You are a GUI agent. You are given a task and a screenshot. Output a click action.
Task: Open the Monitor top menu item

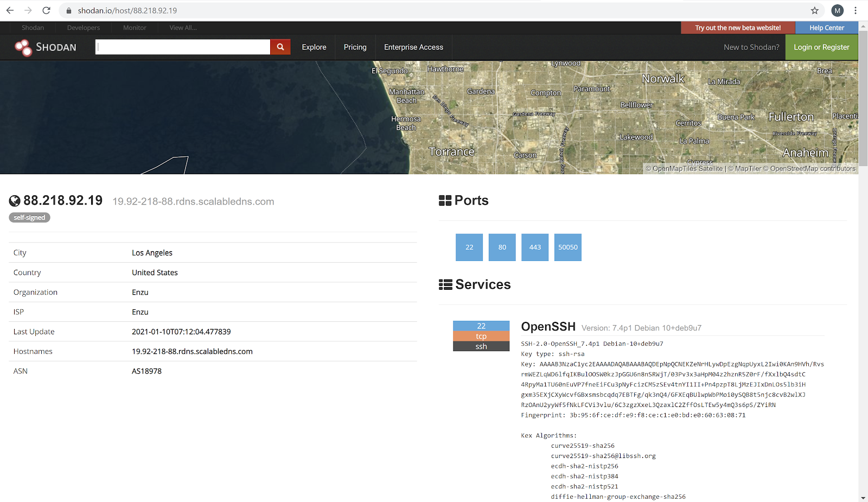(135, 28)
